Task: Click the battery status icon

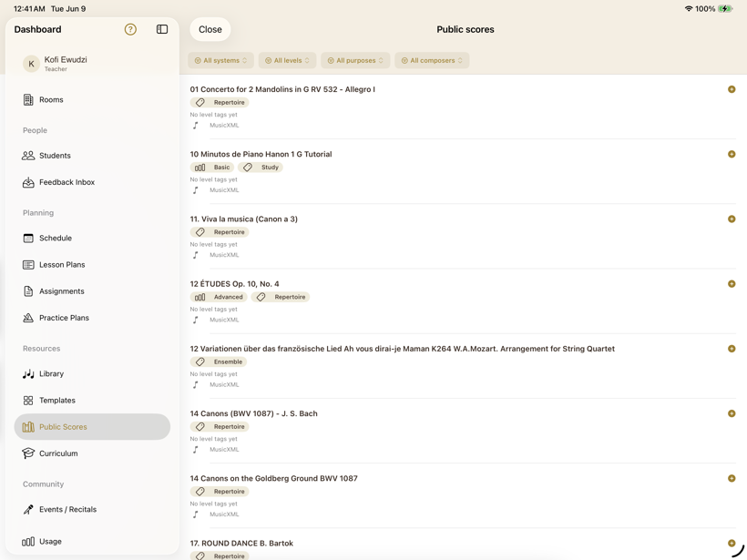Action: pyautogui.click(x=725, y=8)
